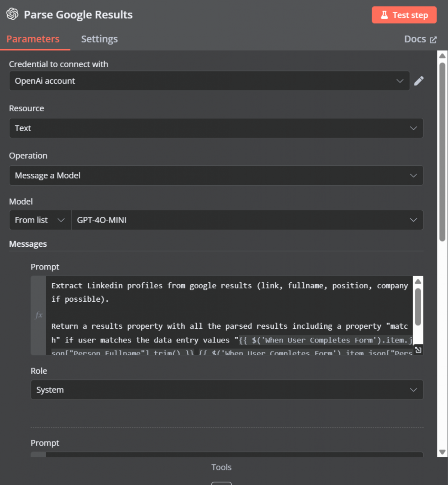Switch to the Settings tab
448x485 pixels.
[99, 39]
